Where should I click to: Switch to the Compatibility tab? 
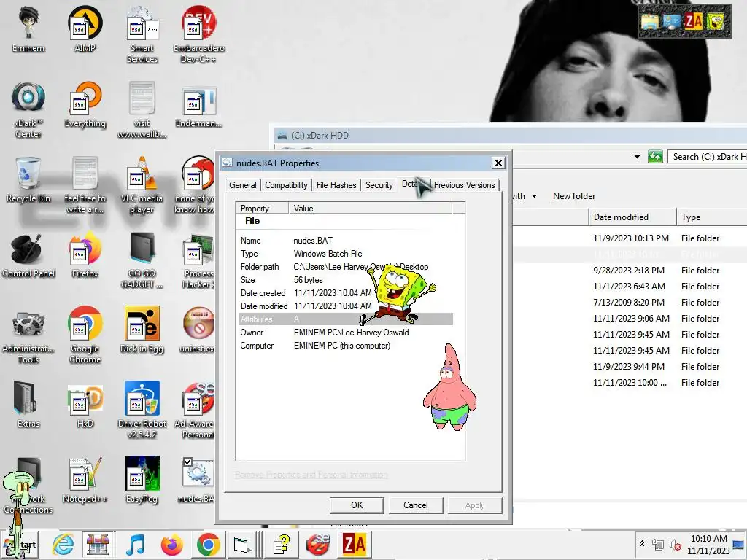[286, 185]
